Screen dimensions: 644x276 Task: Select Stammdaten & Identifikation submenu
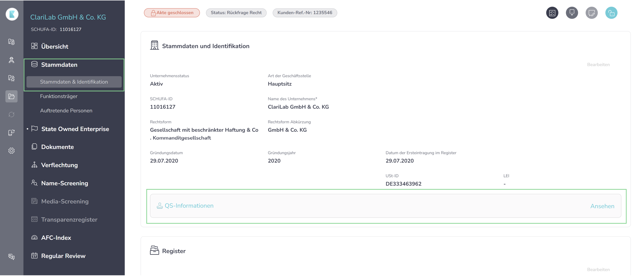(x=74, y=82)
